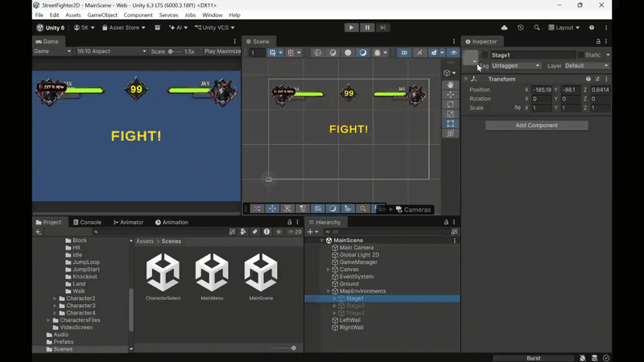Click Play Maximized option
The image size is (644, 362).
click(222, 51)
